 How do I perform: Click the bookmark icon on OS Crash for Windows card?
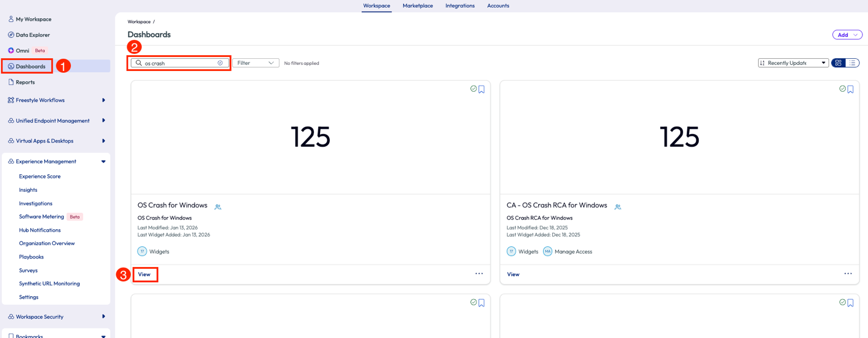coord(482,89)
